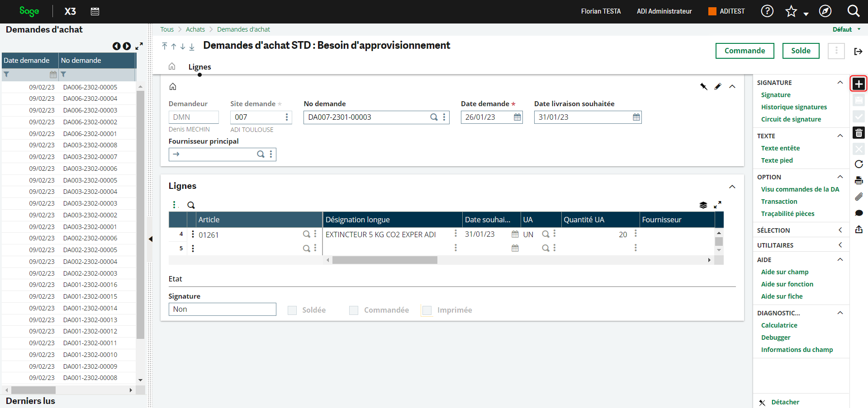The width and height of the screenshot is (868, 408).
Task: Click the paperclip attachment icon
Action: (x=859, y=197)
